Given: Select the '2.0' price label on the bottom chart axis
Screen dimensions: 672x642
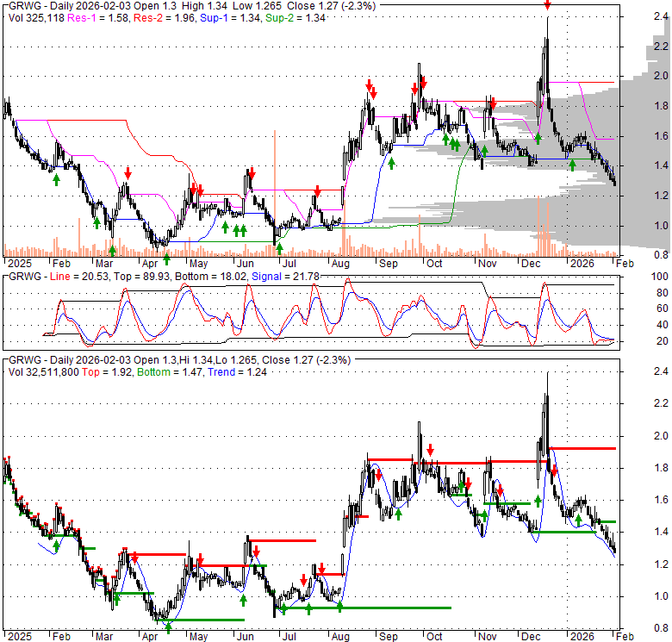Looking at the screenshot, I should (661, 436).
